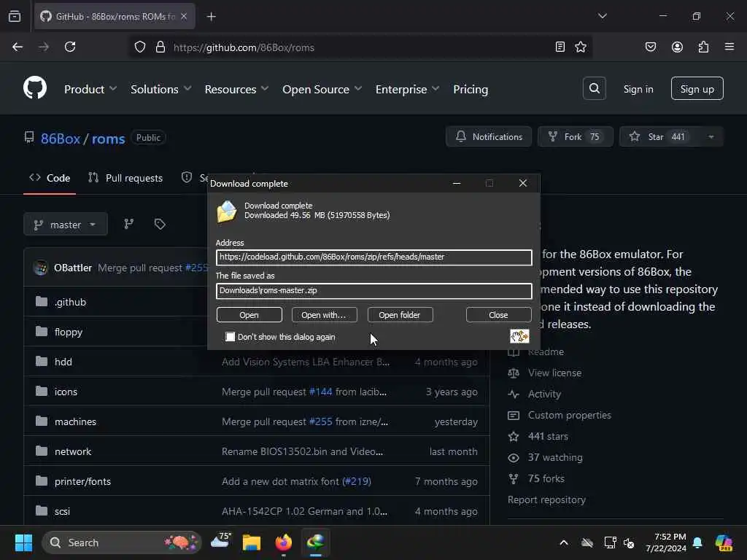Open the printer/fonts folder
Viewport: 747px width, 560px height.
(x=82, y=481)
